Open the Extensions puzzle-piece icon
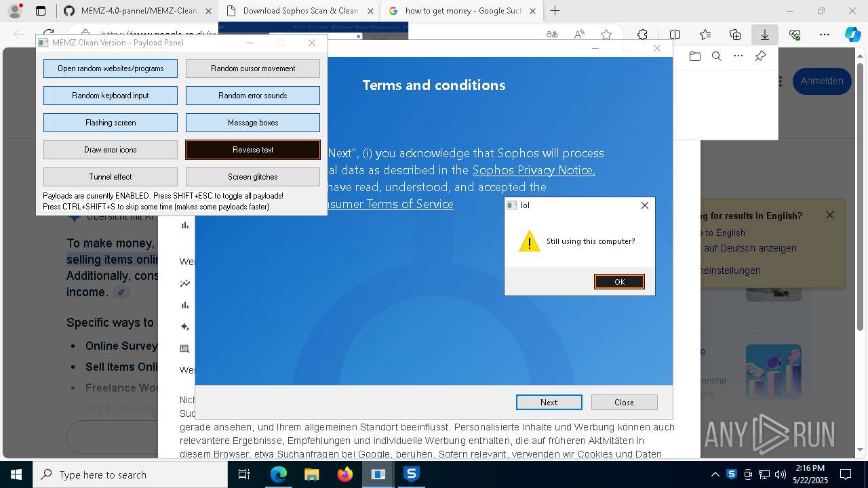The image size is (868, 488). 642,35
